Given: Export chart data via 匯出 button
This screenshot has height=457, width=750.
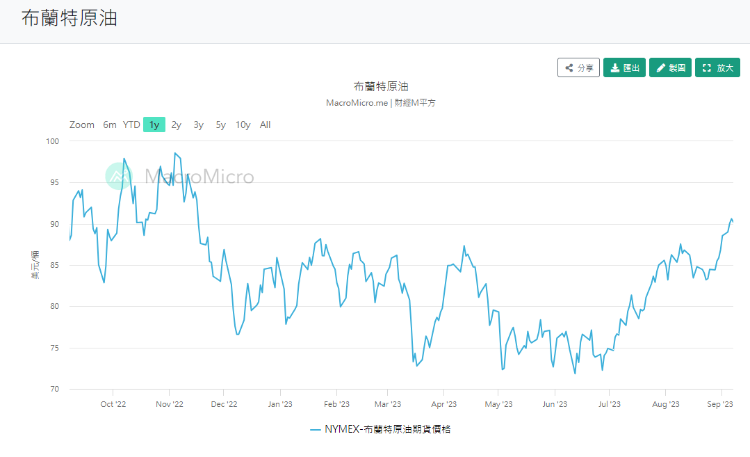Looking at the screenshot, I should [625, 68].
